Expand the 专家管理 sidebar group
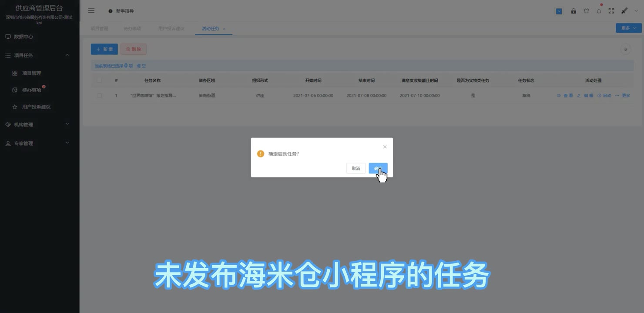Viewport: 644px width, 313px height. pos(40,143)
